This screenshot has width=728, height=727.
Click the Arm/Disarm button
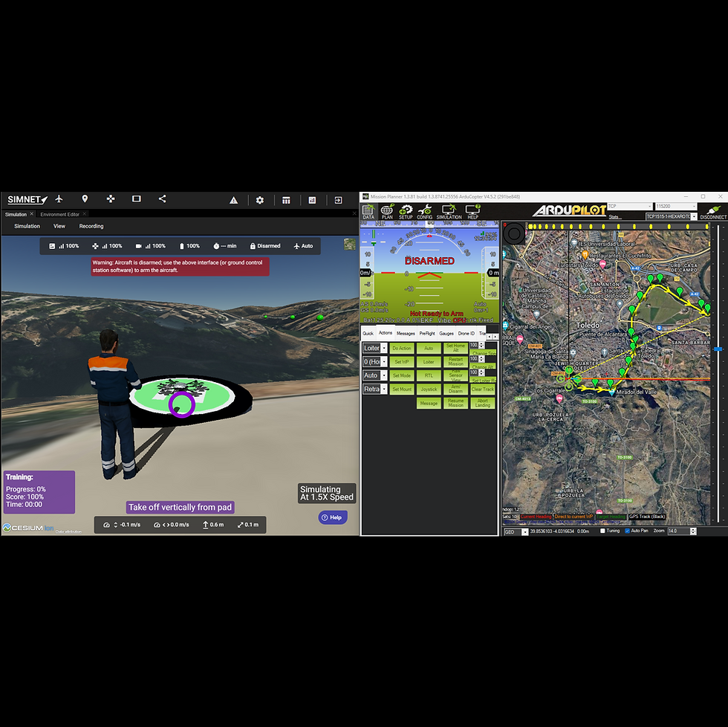pyautogui.click(x=455, y=389)
